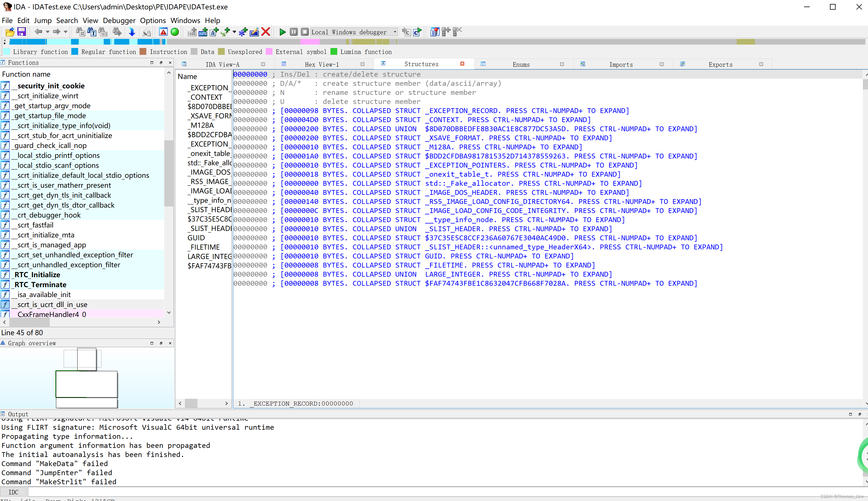Image resolution: width=868 pixels, height=501 pixels.
Task: Click the search next binoculars-arrow icon
Action: (x=117, y=32)
